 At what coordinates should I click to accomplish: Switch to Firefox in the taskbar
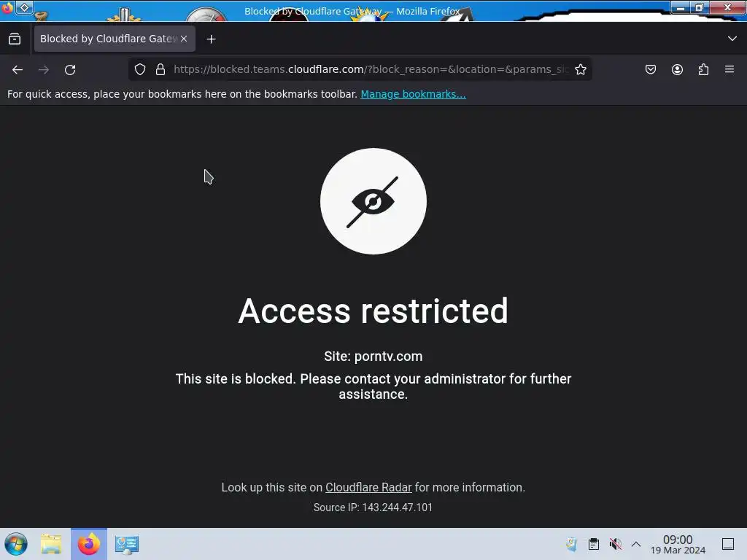click(x=89, y=544)
